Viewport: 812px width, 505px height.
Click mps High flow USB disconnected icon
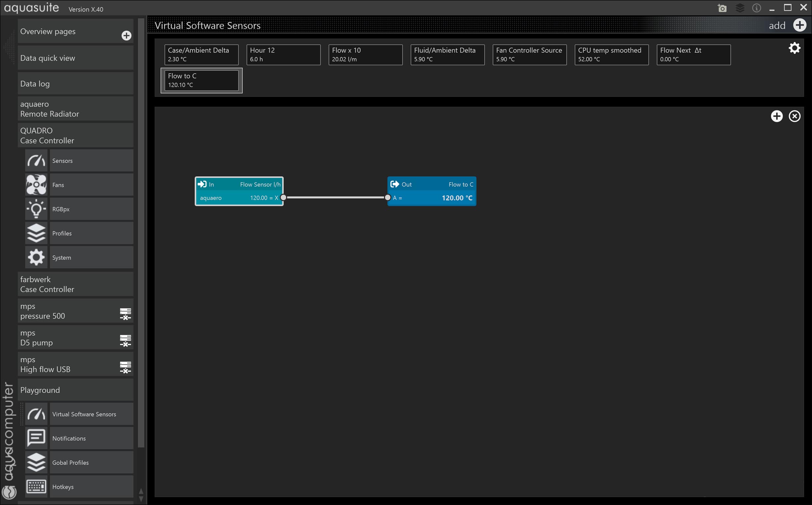click(x=126, y=367)
